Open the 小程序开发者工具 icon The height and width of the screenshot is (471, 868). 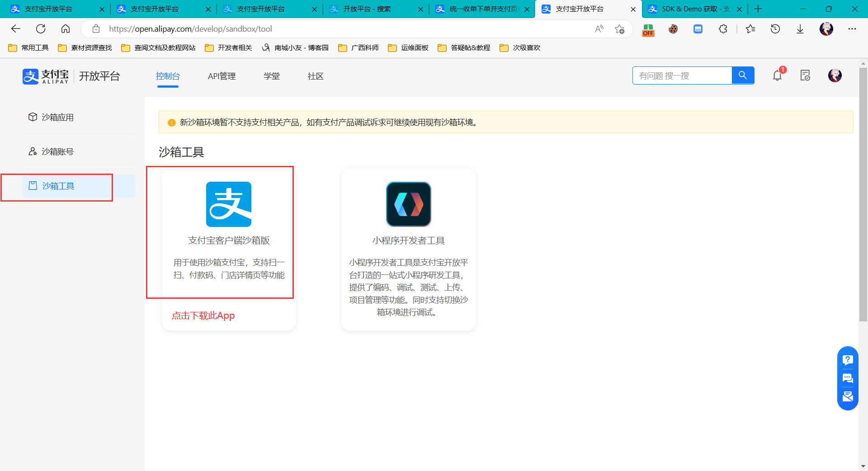[x=409, y=204]
